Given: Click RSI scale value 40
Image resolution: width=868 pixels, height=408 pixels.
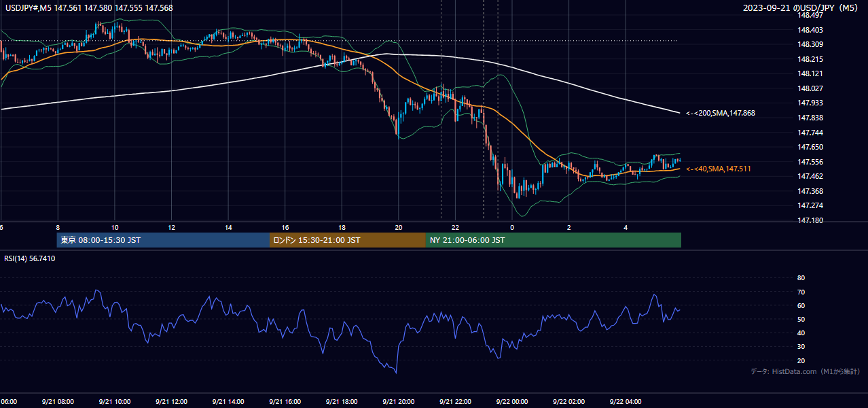Looking at the screenshot, I should click(x=801, y=333).
